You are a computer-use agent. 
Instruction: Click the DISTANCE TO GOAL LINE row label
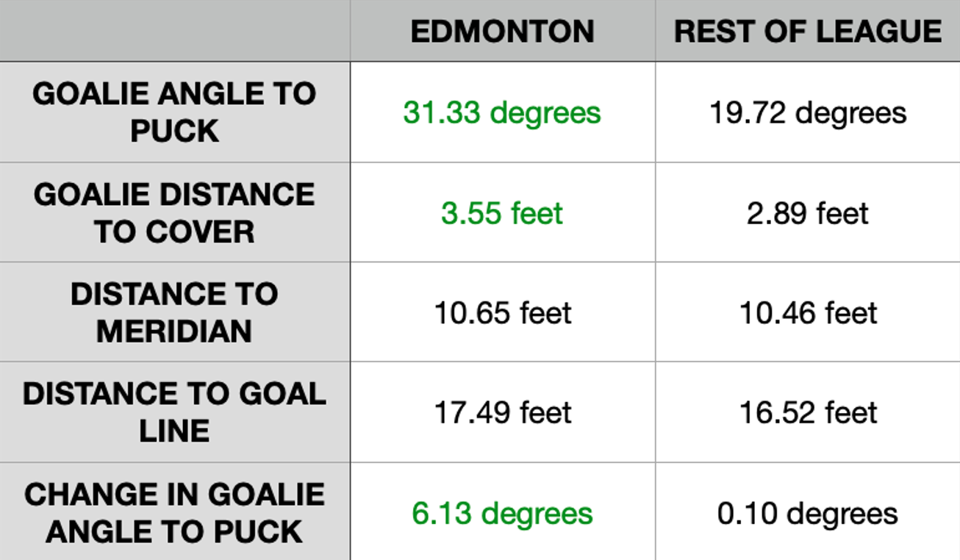(175, 412)
